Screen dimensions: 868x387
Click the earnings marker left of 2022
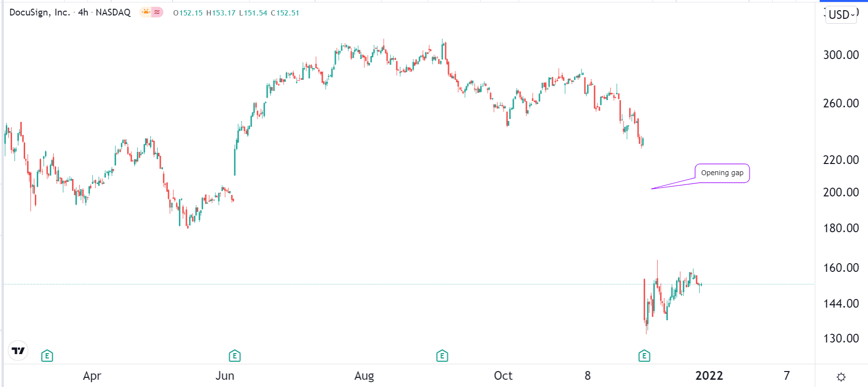[644, 356]
